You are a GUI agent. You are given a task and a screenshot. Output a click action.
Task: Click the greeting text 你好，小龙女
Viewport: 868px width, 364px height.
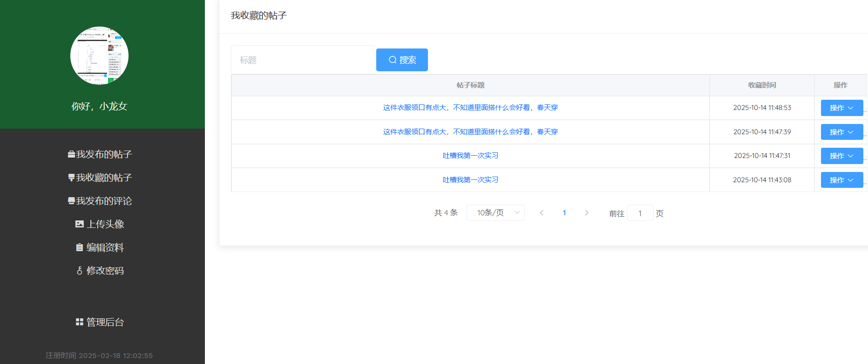coord(99,106)
